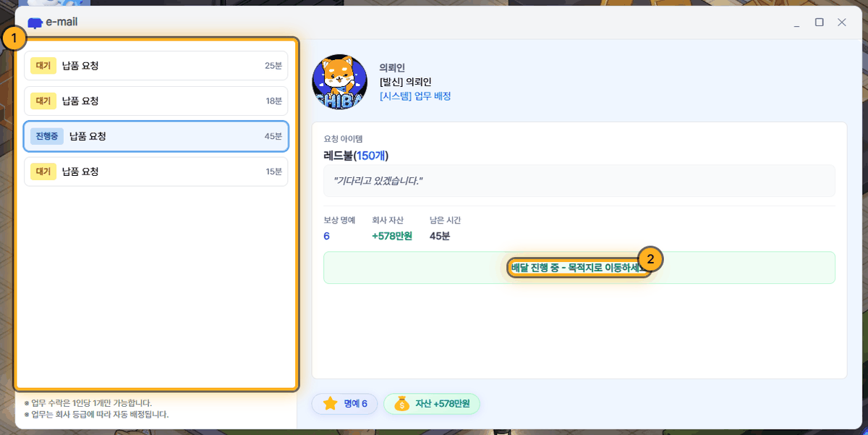Click the 대기 tag on the 18분 mail
Viewport: 868px width, 435px height.
tap(43, 101)
